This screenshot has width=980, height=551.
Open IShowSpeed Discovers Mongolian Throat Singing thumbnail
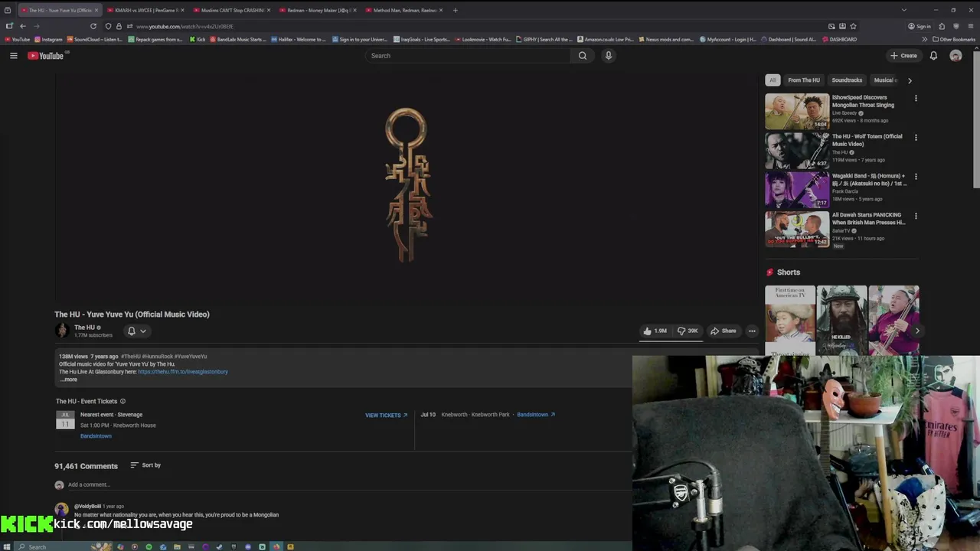(797, 111)
